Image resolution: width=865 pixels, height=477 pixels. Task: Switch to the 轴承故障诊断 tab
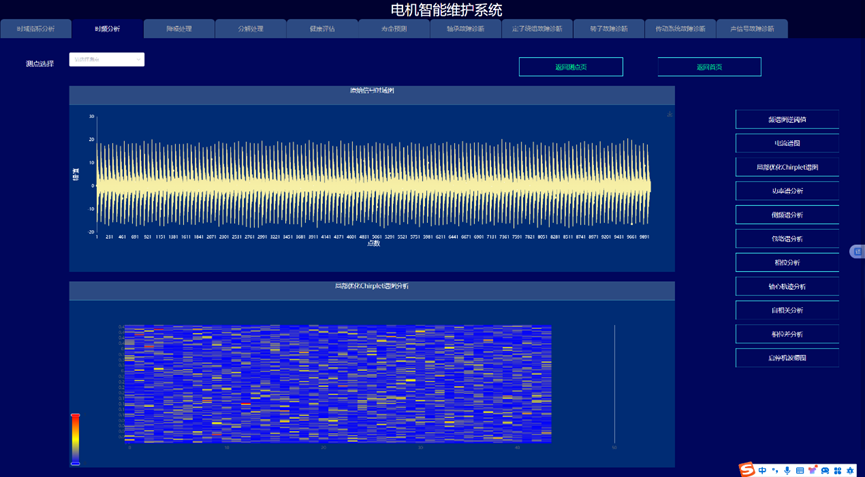(465, 29)
